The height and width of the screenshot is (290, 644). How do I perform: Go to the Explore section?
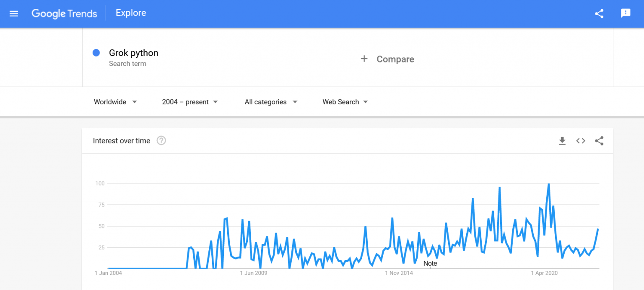131,13
